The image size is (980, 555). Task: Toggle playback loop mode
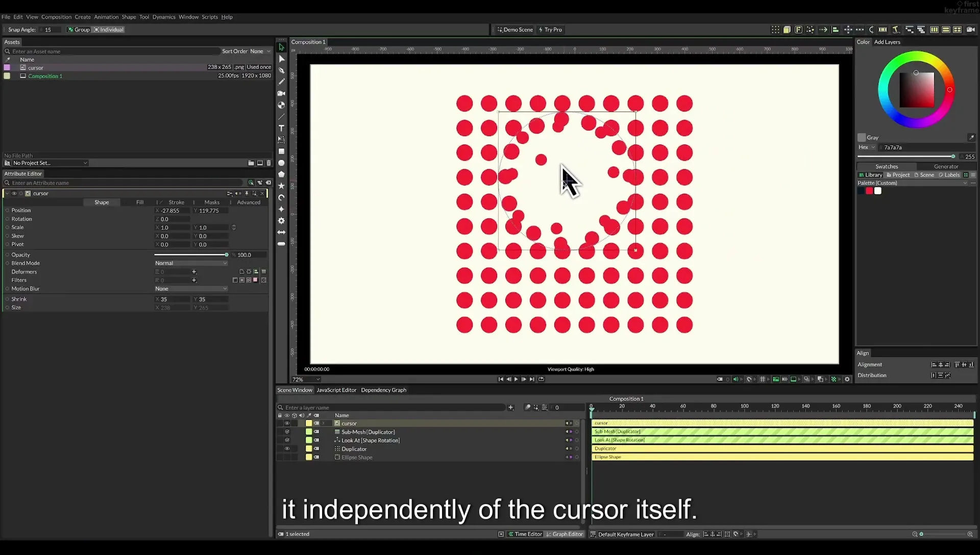coord(542,379)
